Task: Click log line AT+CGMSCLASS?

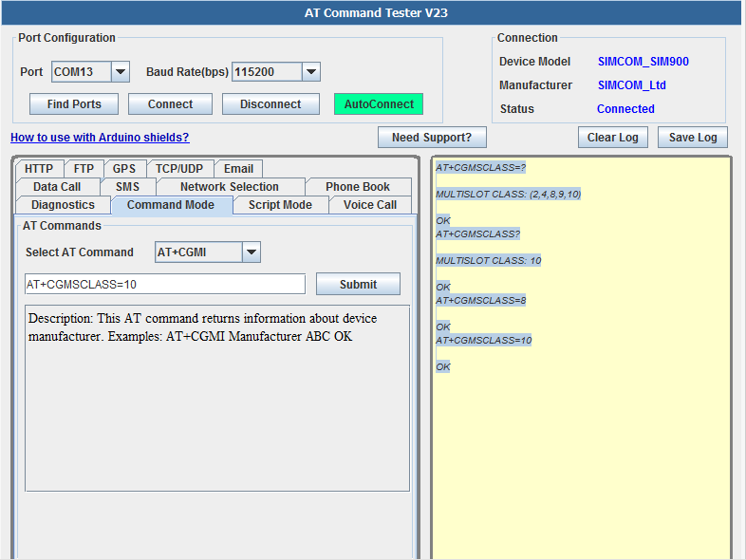Action: click(x=478, y=234)
